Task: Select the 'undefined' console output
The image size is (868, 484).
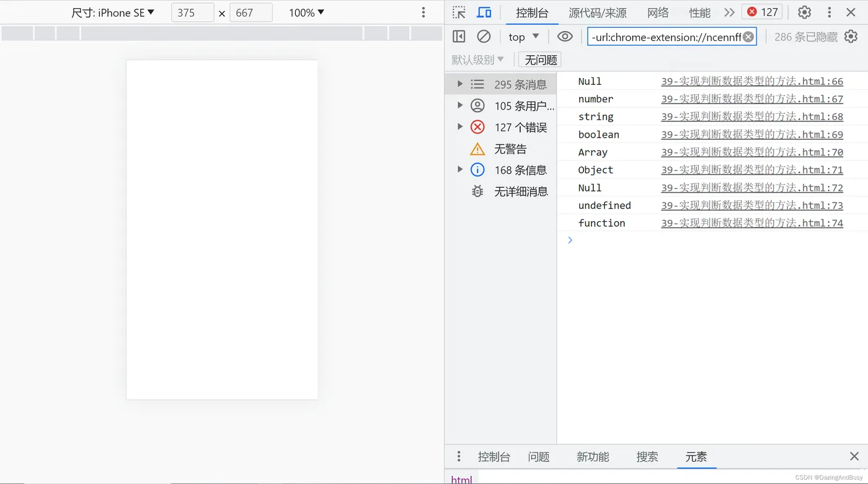Action: (x=604, y=205)
